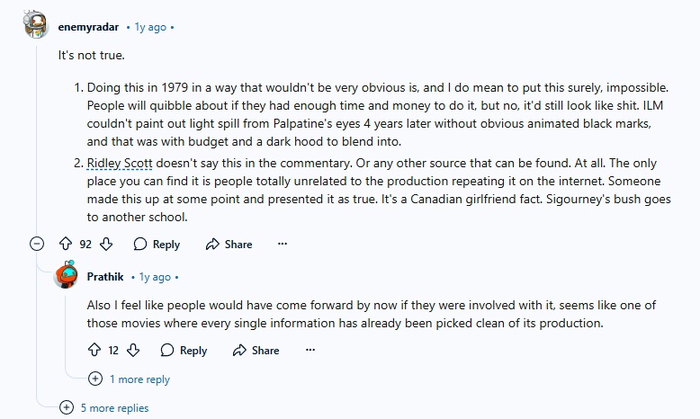The image size is (700, 419).
Task: Reply to Prathik's comment
Action: coord(183,350)
